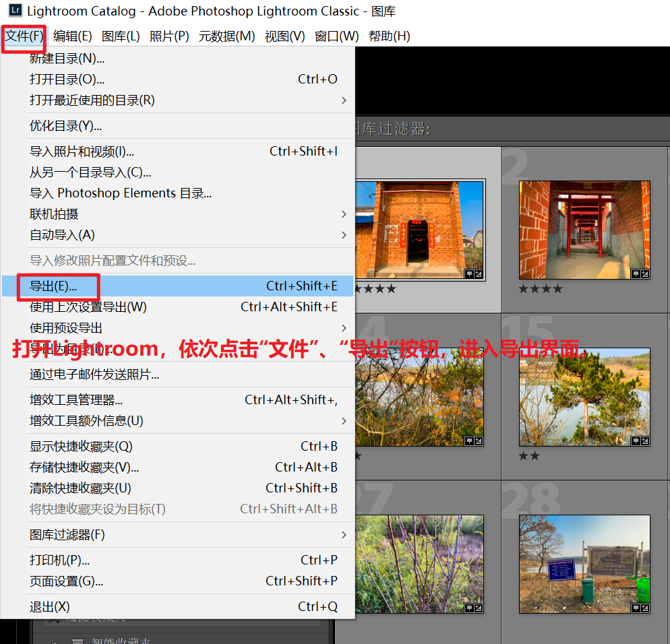This screenshot has height=644, width=670.
Task: Choose 显示快捷收藏夹(Q) entry
Action: [x=177, y=447]
